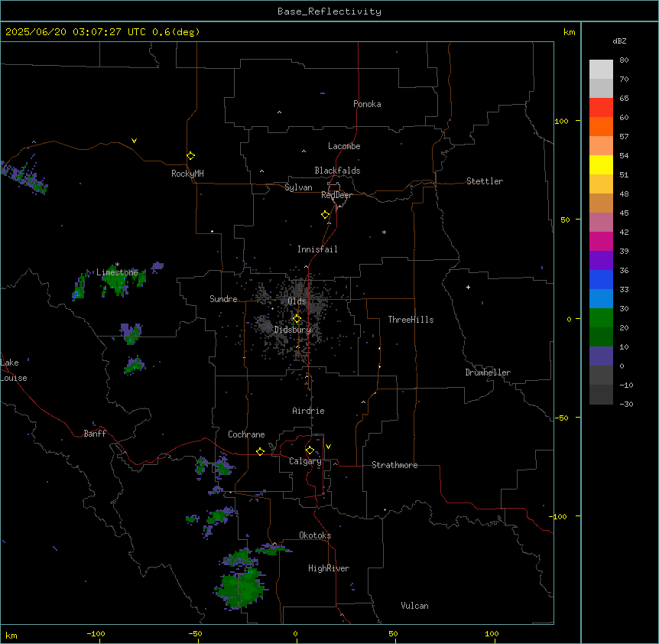
Task: Pick the lightest gray 70-80 dBZ swatch
Action: click(601, 70)
